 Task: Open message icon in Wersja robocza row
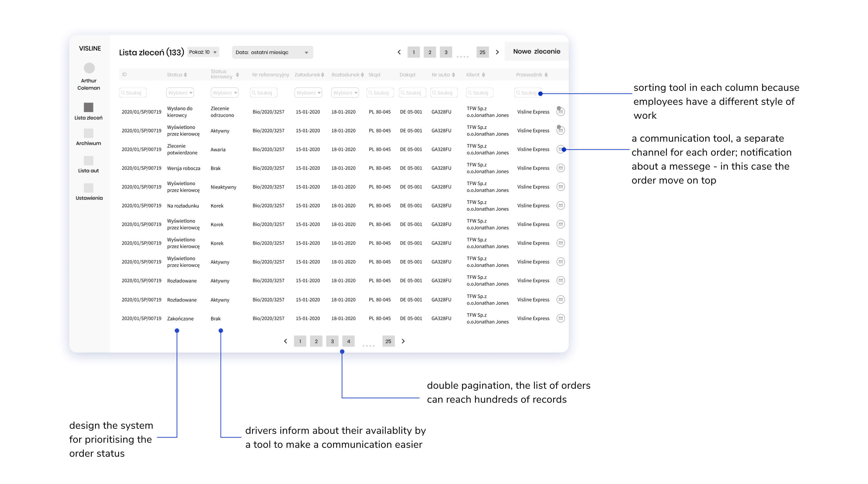click(560, 168)
